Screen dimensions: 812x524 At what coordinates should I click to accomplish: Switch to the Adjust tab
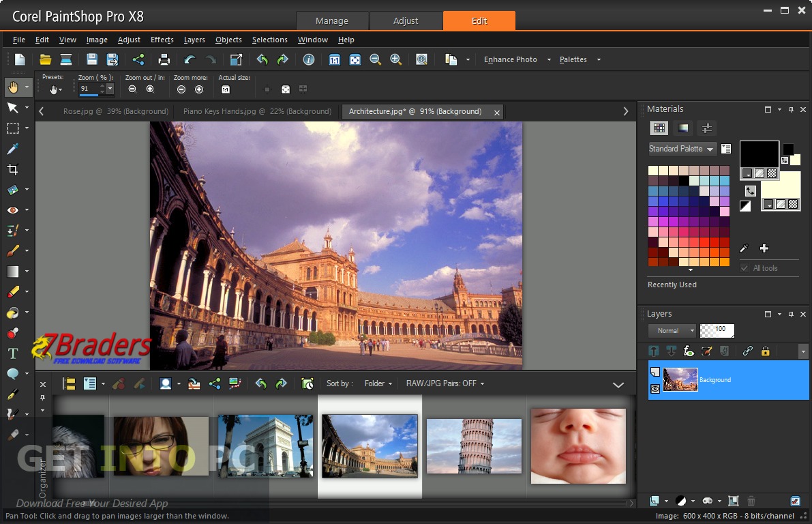[x=406, y=20]
